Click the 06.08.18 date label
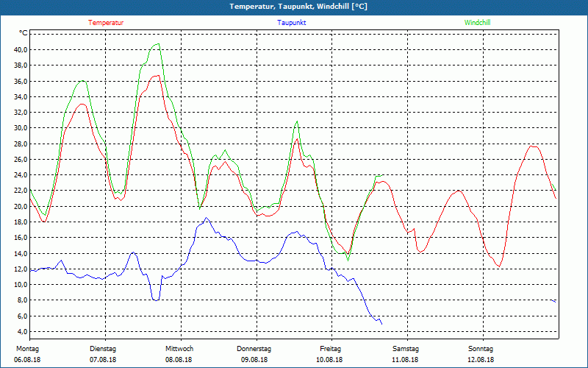The width and height of the screenshot is (588, 368). (27, 360)
